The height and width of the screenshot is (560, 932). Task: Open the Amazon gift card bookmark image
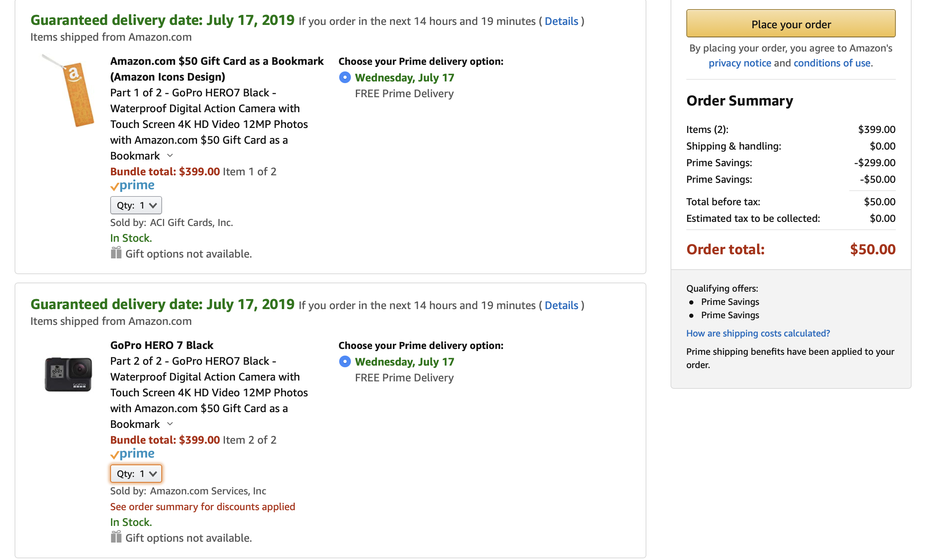coord(69,91)
